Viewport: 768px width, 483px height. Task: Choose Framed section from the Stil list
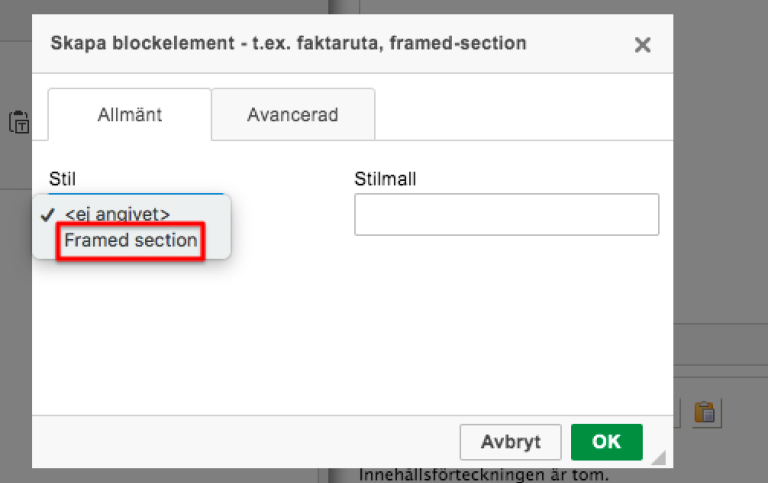131,241
